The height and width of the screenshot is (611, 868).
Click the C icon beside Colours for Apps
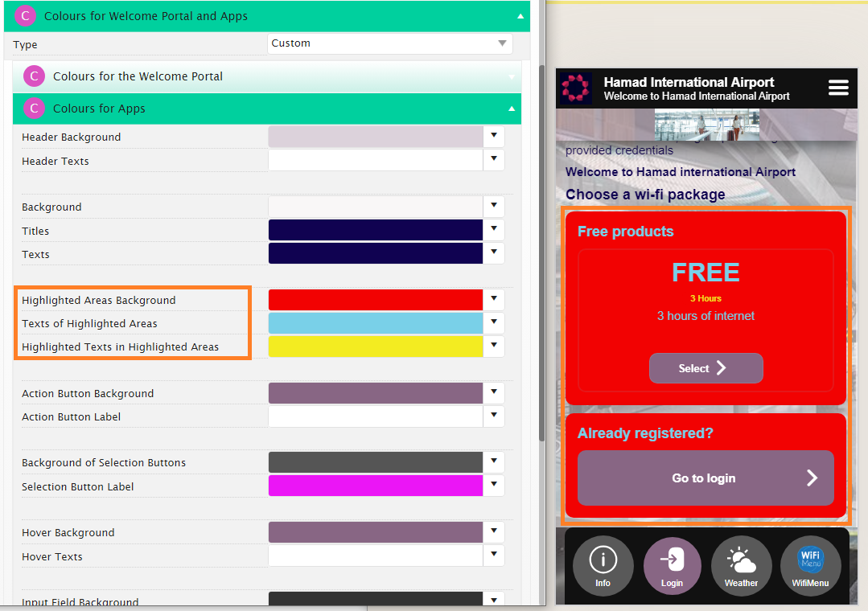tap(35, 109)
